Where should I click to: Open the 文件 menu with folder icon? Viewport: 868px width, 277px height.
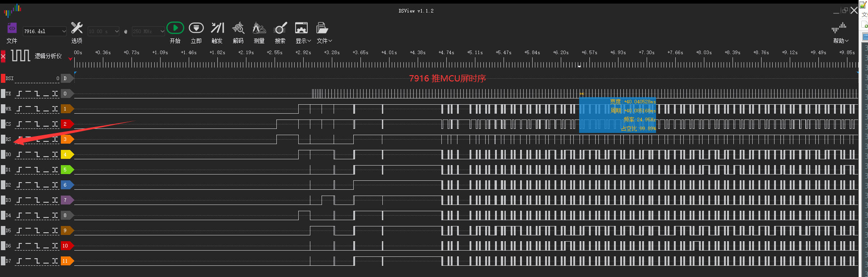click(x=324, y=33)
